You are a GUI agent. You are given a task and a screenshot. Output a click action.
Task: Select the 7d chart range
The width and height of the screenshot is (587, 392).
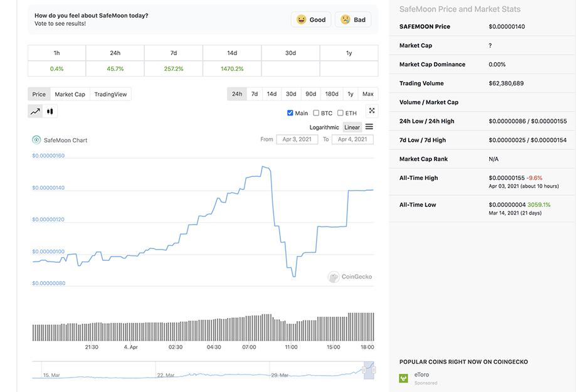[x=255, y=94]
